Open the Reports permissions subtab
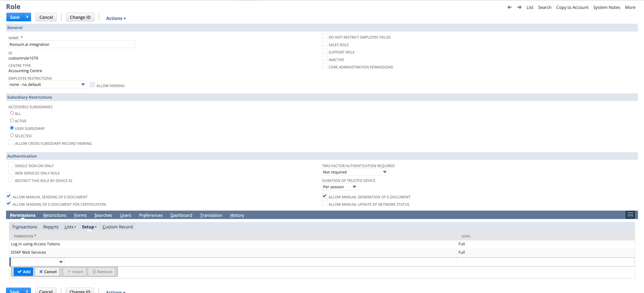The width and height of the screenshot is (644, 293). 51,227
